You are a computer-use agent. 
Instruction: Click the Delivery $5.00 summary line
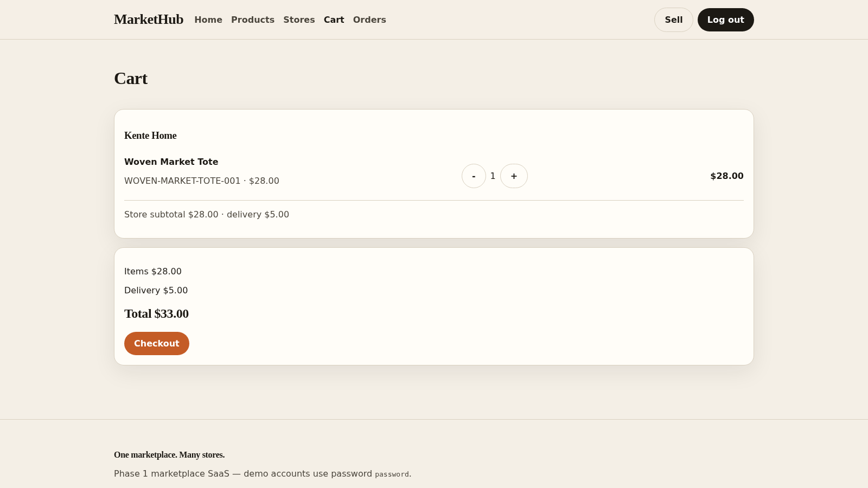156,290
